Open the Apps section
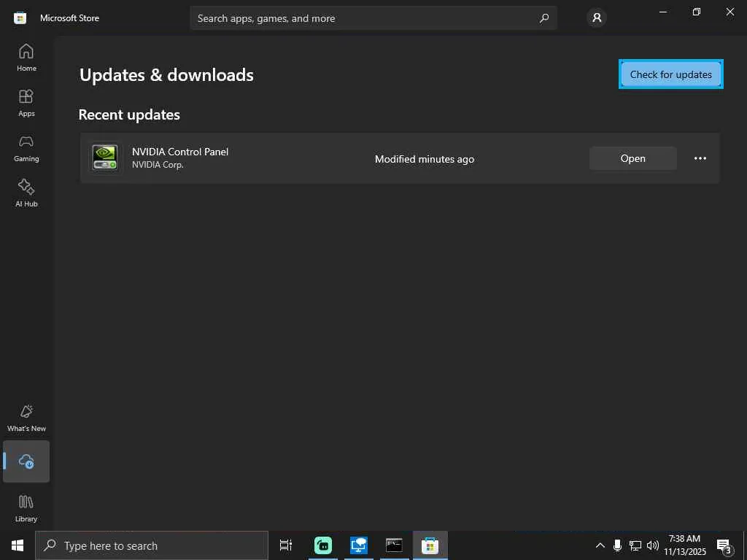 pos(26,103)
